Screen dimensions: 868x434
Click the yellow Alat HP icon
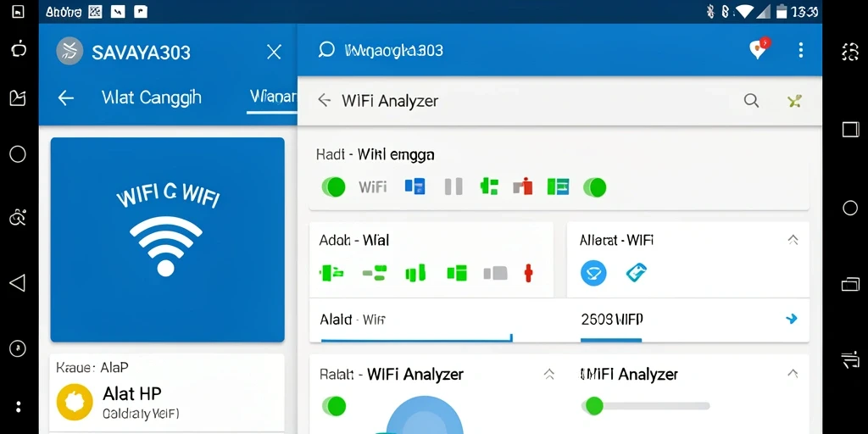tap(75, 402)
